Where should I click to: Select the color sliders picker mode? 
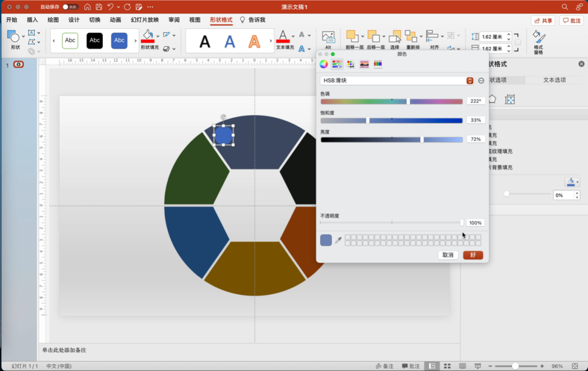coord(337,64)
